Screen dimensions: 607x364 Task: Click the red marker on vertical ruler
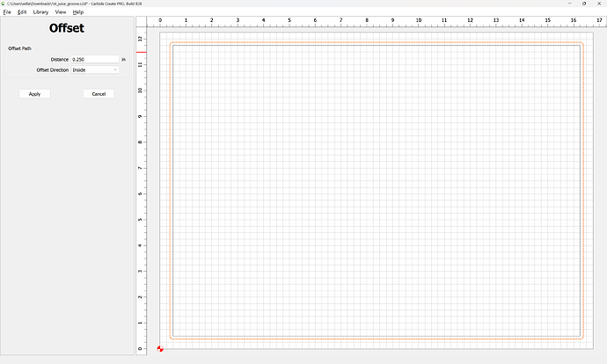click(141, 52)
